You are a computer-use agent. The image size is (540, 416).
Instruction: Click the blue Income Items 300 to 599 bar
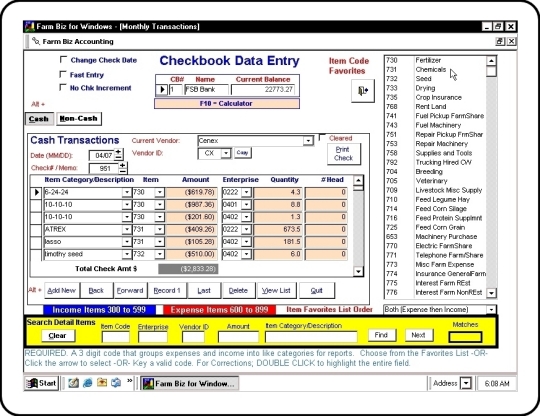tap(99, 310)
